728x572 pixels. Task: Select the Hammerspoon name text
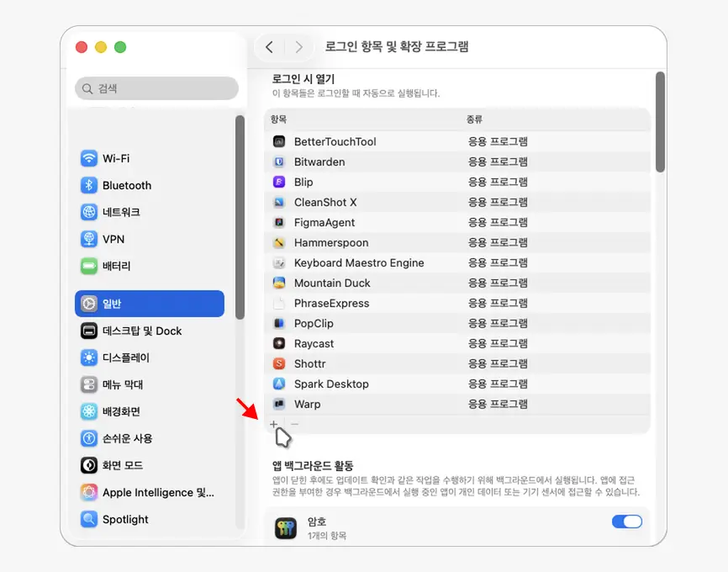coord(331,242)
